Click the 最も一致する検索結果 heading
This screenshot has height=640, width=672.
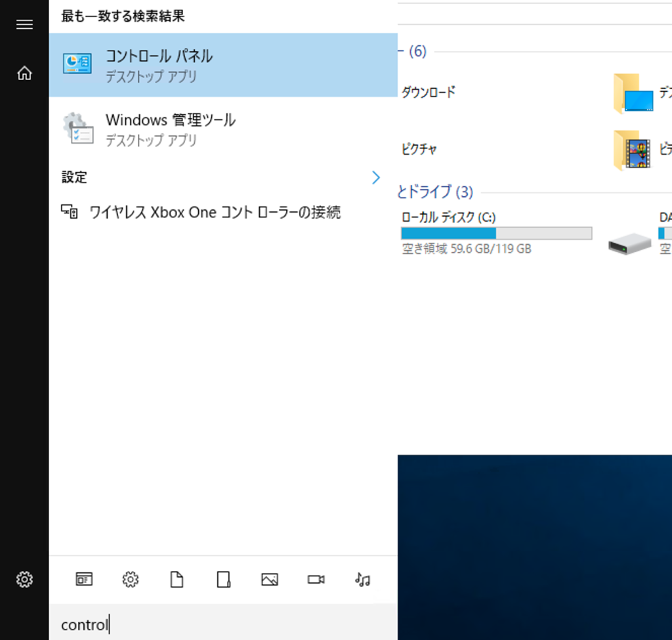[123, 16]
